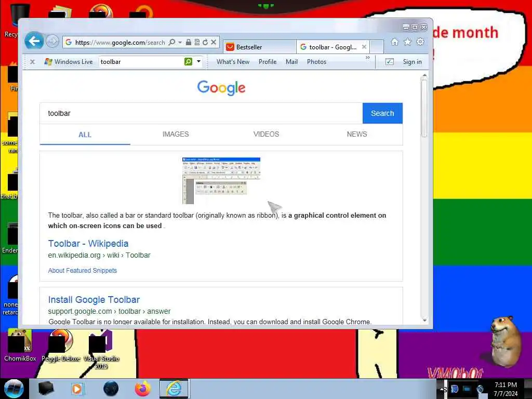Open Visual Studio 2015 desktop shortcut
This screenshot has width=532, height=399.
pos(101,349)
